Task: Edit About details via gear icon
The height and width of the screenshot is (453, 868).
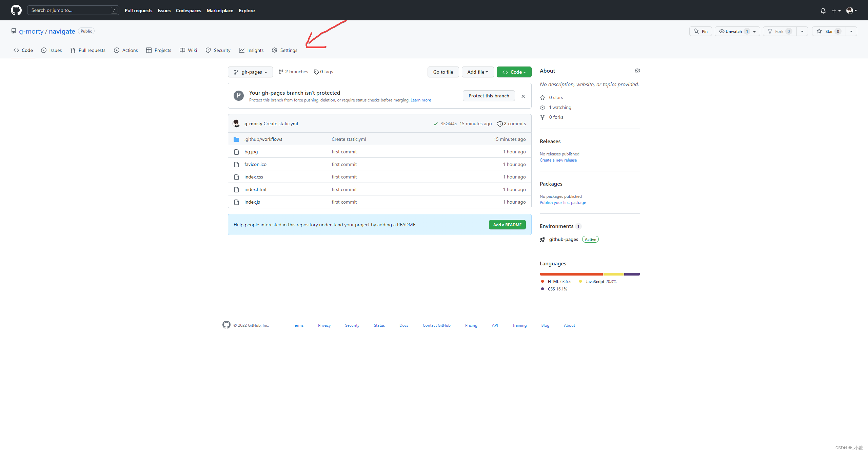Action: tap(637, 71)
